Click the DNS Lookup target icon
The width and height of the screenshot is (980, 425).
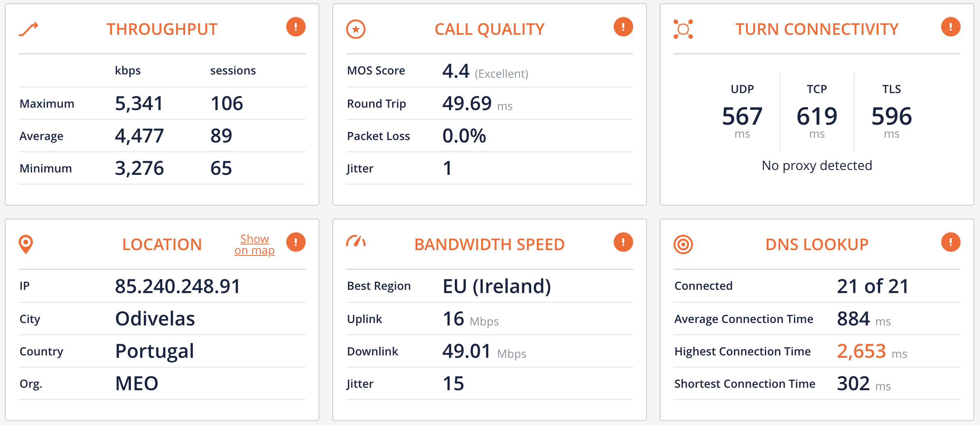coord(684,244)
